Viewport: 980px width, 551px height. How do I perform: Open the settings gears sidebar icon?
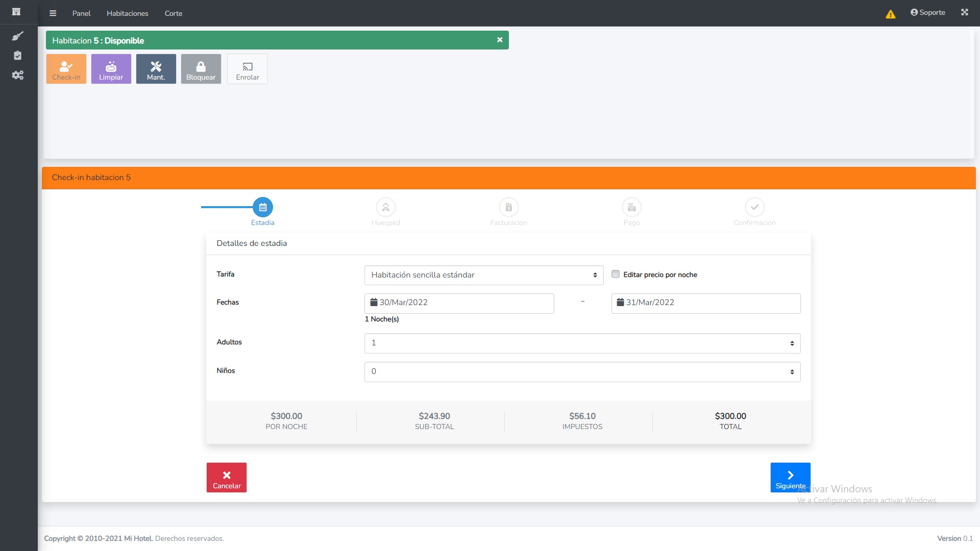point(17,76)
